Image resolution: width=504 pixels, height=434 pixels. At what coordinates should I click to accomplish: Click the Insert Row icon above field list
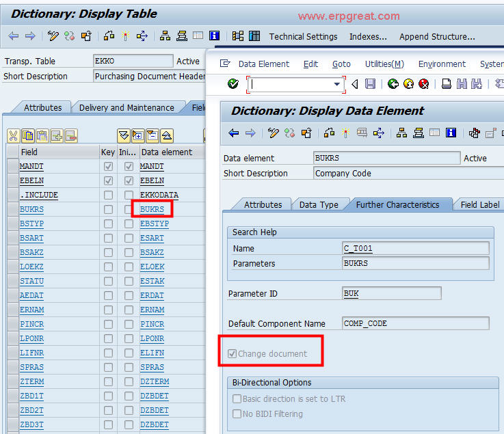[x=57, y=136]
